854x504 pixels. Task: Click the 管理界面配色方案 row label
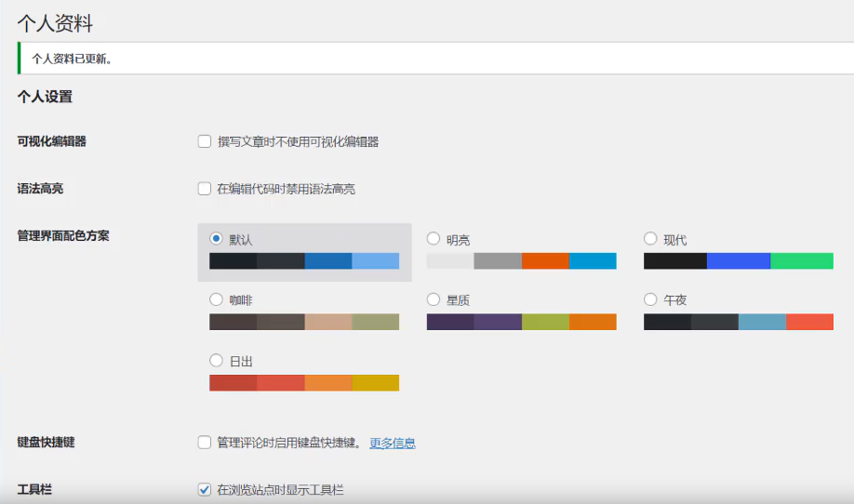point(63,235)
